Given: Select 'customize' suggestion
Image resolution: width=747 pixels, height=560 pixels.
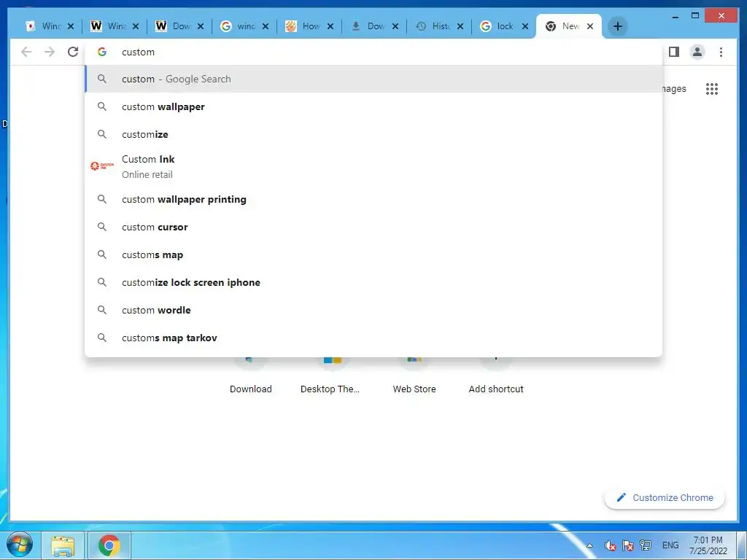Looking at the screenshot, I should coord(373,134).
